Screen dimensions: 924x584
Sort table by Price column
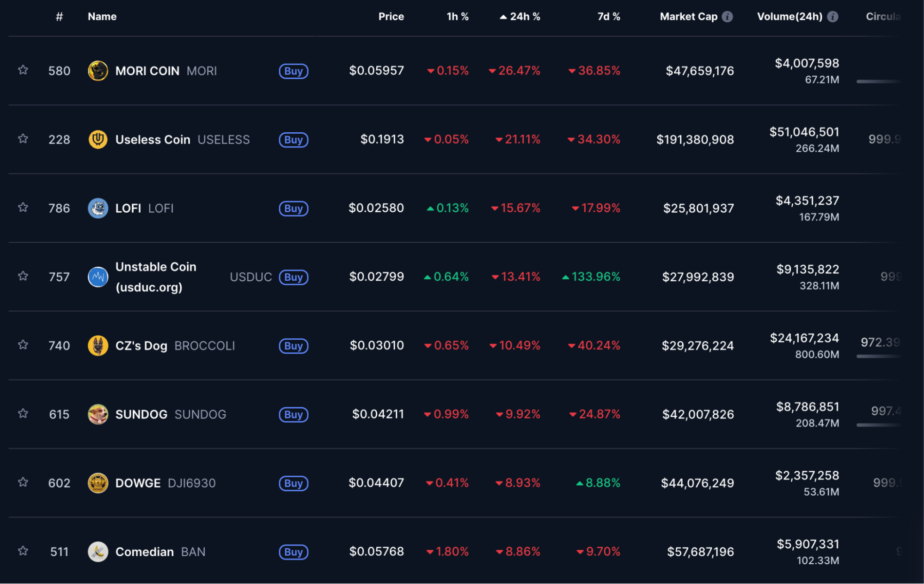[391, 16]
